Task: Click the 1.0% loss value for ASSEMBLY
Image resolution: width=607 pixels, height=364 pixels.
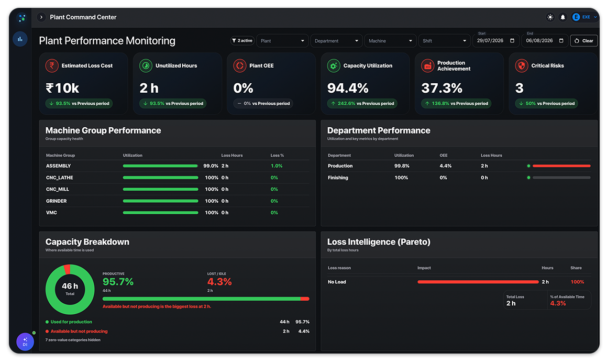Action: [277, 166]
